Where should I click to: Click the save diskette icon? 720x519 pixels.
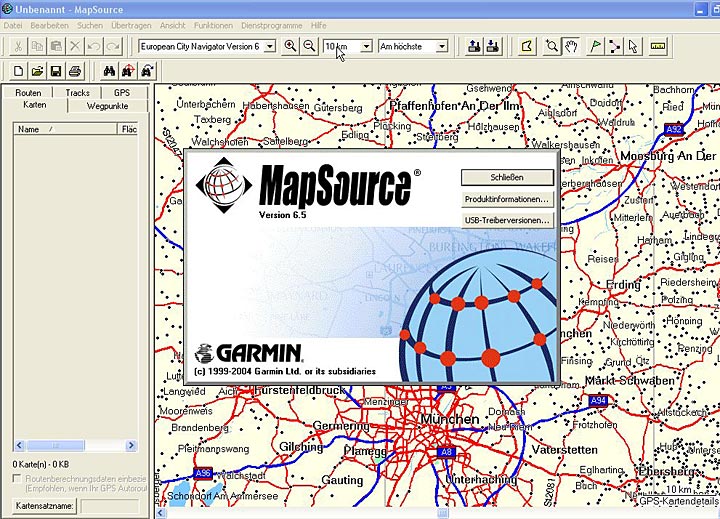tap(56, 71)
